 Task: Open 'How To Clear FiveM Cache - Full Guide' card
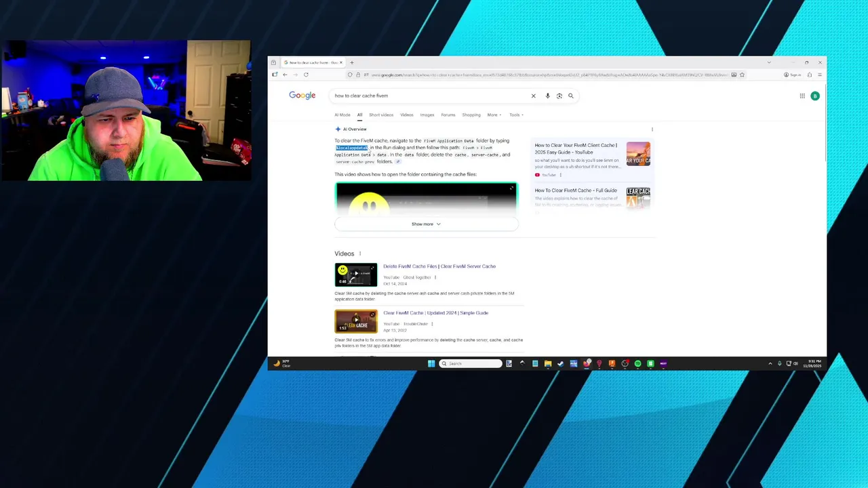click(x=576, y=190)
